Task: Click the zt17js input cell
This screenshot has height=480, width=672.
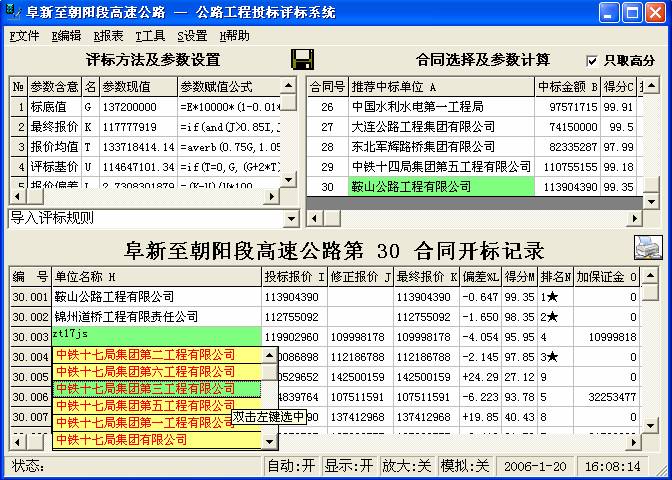Action: point(157,337)
